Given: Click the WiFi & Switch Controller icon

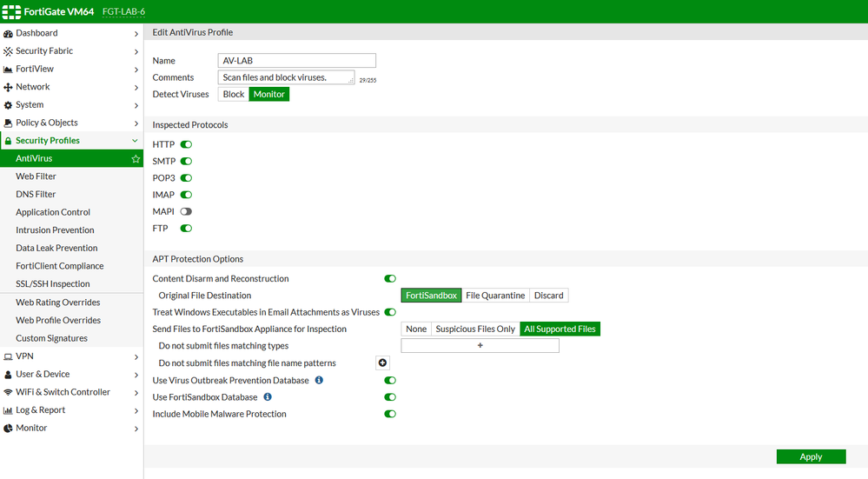Looking at the screenshot, I should tap(8, 392).
